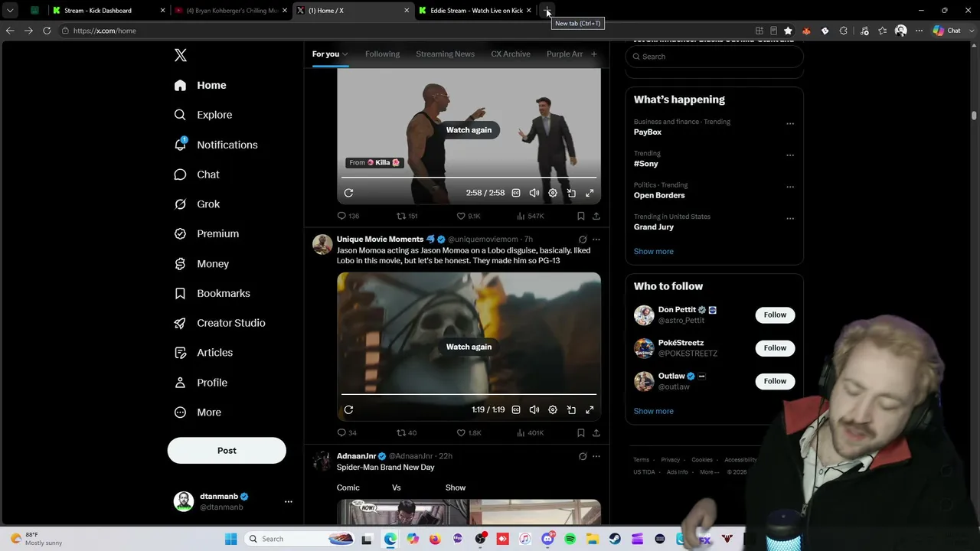Enter fullscreen on the 1:19 video
The width and height of the screenshot is (980, 551).
pyautogui.click(x=590, y=409)
